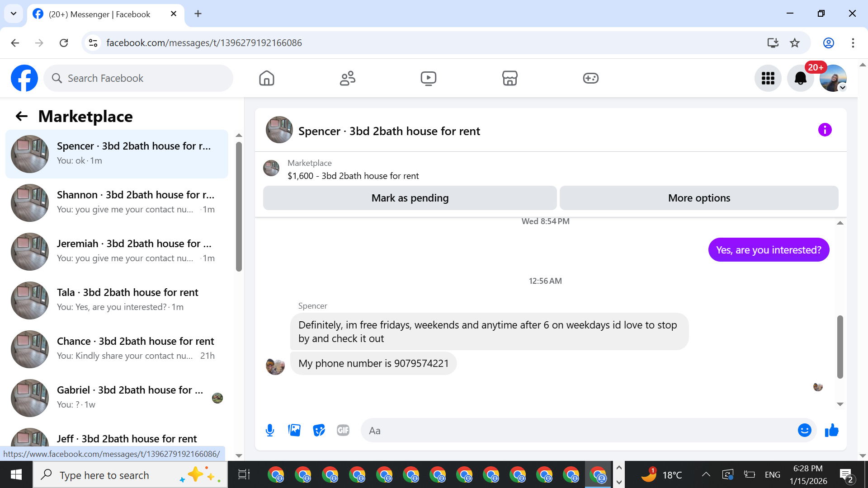Image resolution: width=868 pixels, height=488 pixels.
Task: Open the browser tab search dropdown
Action: [x=14, y=14]
